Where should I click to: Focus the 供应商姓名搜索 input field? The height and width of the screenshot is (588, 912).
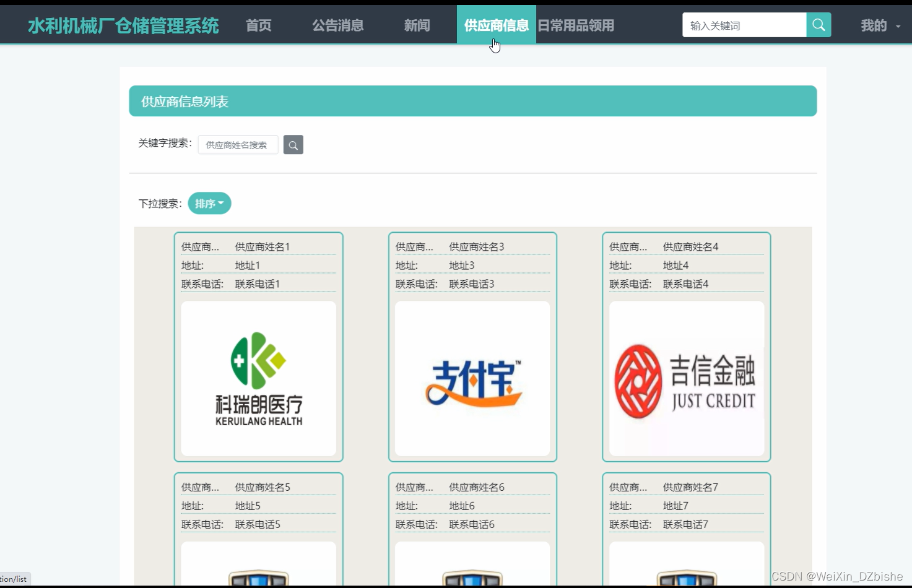(x=238, y=145)
